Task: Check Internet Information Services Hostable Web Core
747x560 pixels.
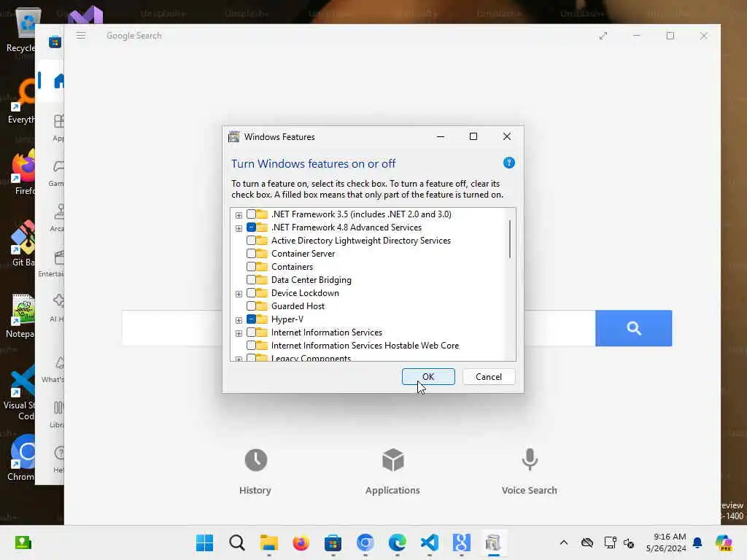Action: (x=251, y=345)
